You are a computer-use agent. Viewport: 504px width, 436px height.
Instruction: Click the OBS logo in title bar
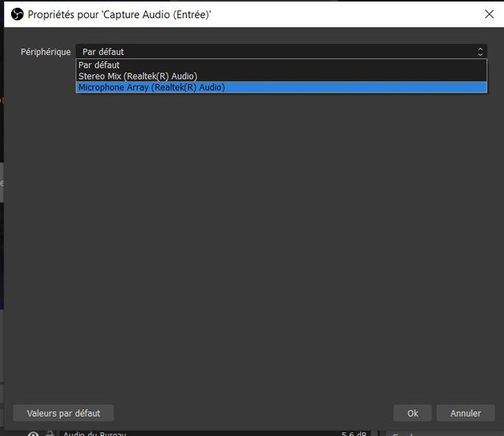click(17, 14)
